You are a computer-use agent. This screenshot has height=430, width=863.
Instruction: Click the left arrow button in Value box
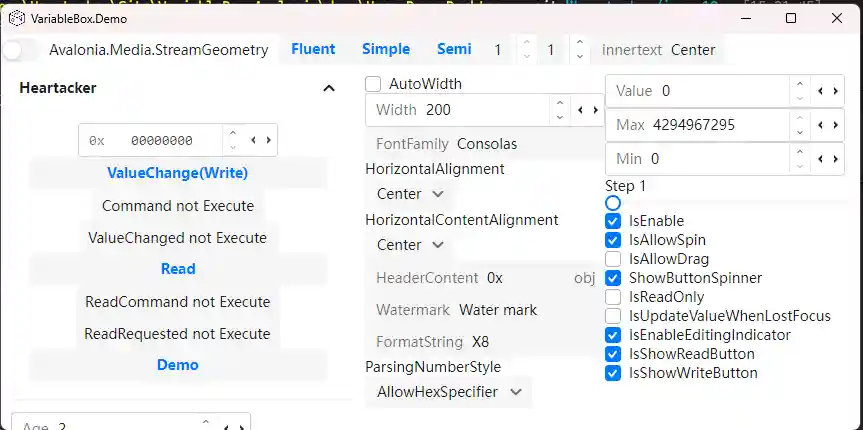821,91
